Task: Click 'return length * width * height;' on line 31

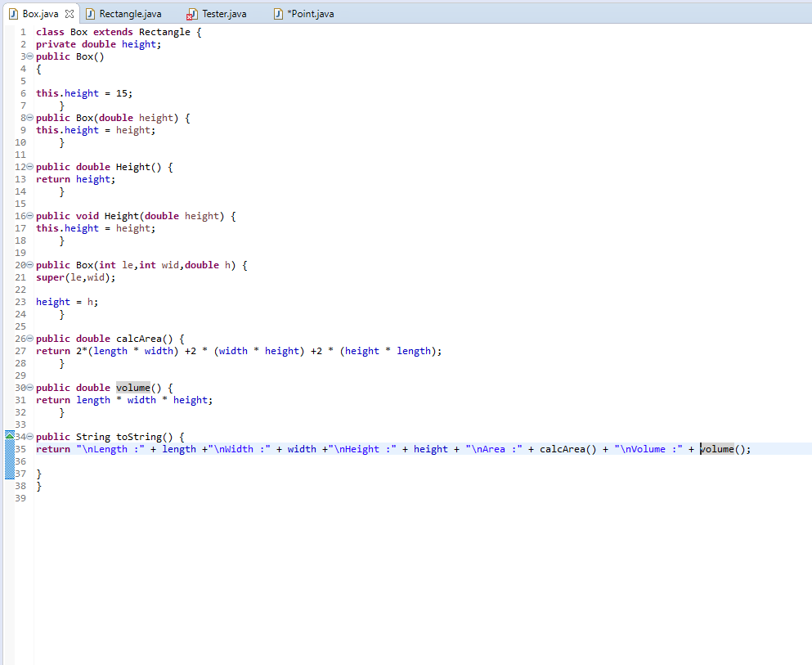Action: [x=124, y=400]
